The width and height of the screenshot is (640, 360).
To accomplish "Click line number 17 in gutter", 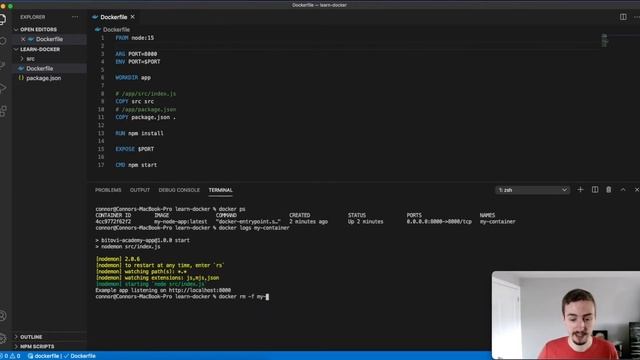I will click(101, 165).
